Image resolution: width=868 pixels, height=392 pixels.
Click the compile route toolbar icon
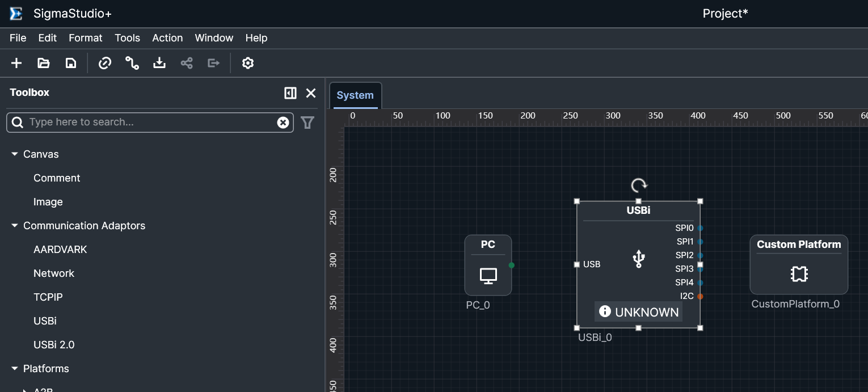[x=132, y=63]
